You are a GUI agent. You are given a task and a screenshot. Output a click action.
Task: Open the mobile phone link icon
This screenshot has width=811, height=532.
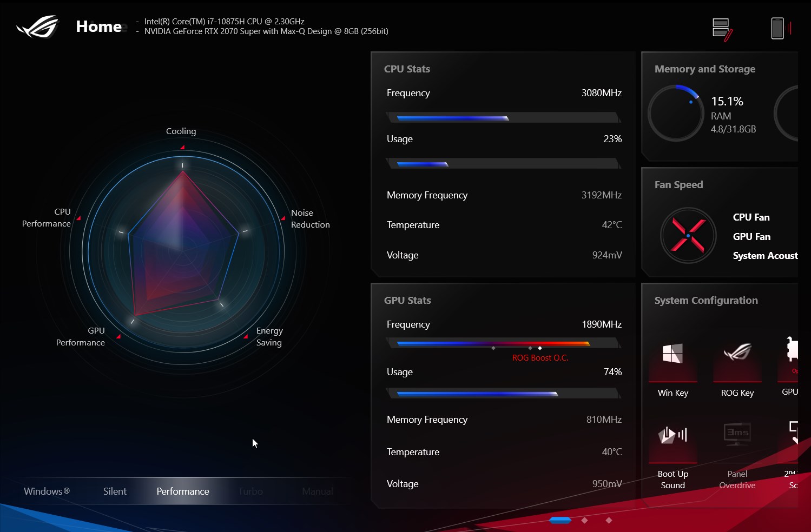(x=781, y=28)
